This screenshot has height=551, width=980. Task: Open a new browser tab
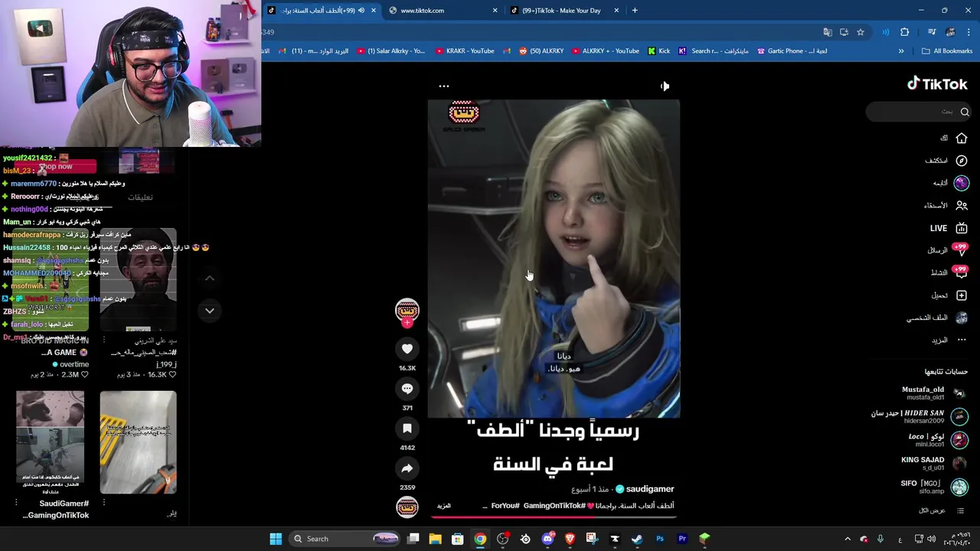pyautogui.click(x=635, y=11)
